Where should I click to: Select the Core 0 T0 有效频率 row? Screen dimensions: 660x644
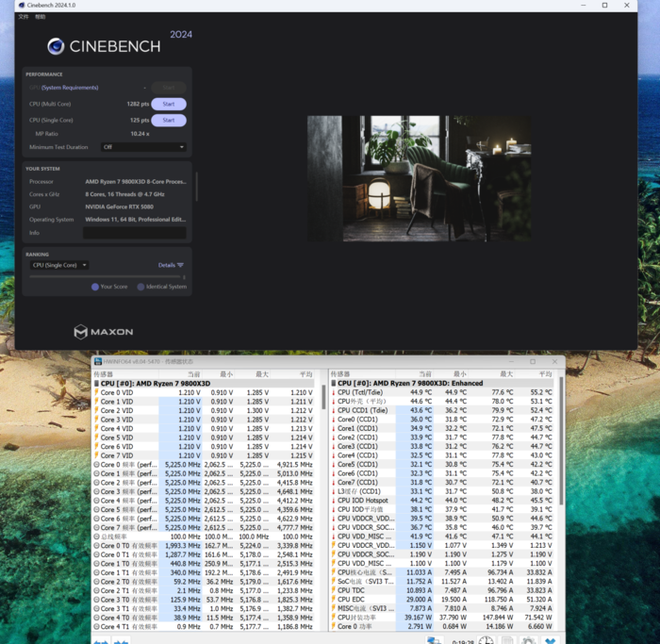click(x=204, y=546)
